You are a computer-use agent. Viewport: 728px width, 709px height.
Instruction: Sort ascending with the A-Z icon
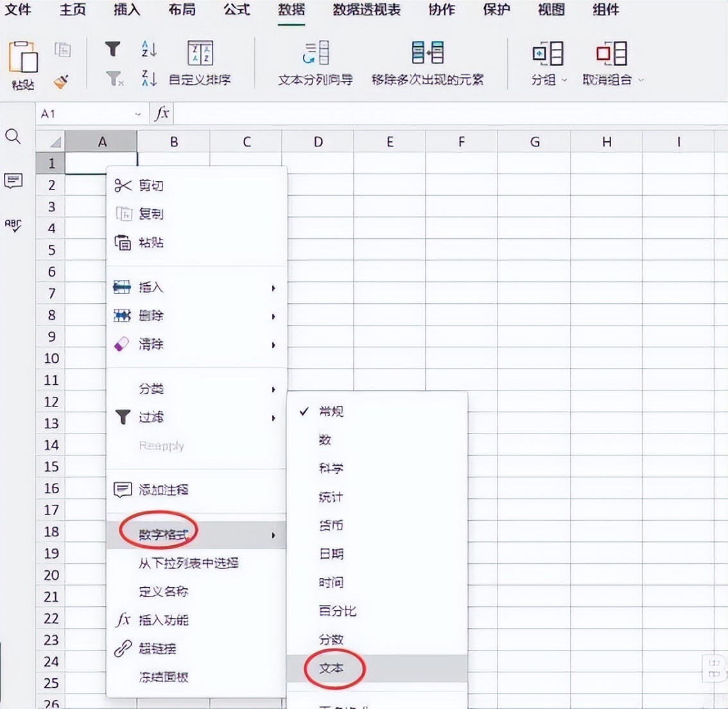tap(148, 48)
